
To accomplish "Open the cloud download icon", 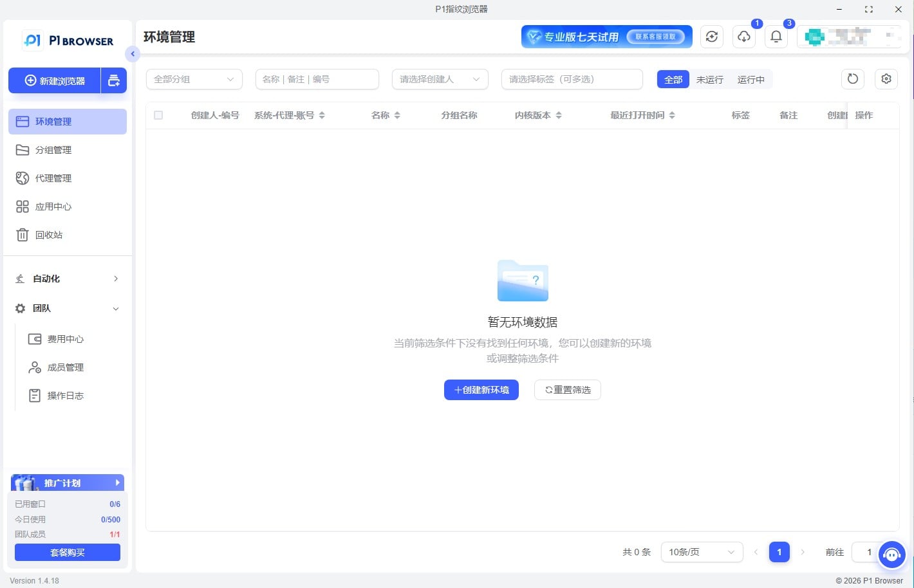I will [x=744, y=37].
